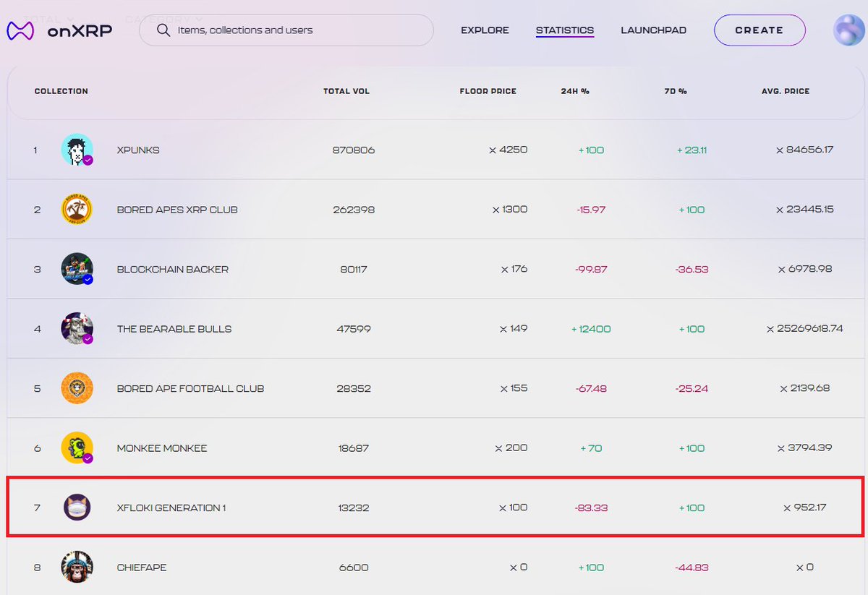
Task: Click the 7D change +23.11
Action: [x=692, y=150]
